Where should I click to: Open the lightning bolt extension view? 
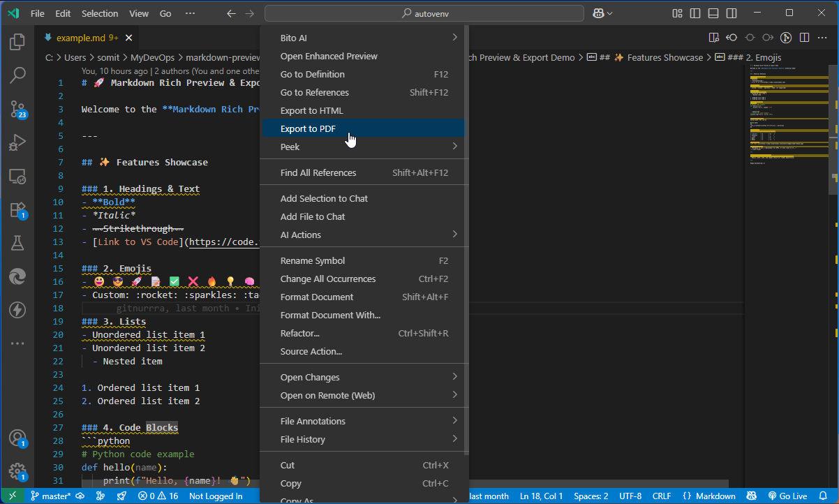[x=17, y=310]
